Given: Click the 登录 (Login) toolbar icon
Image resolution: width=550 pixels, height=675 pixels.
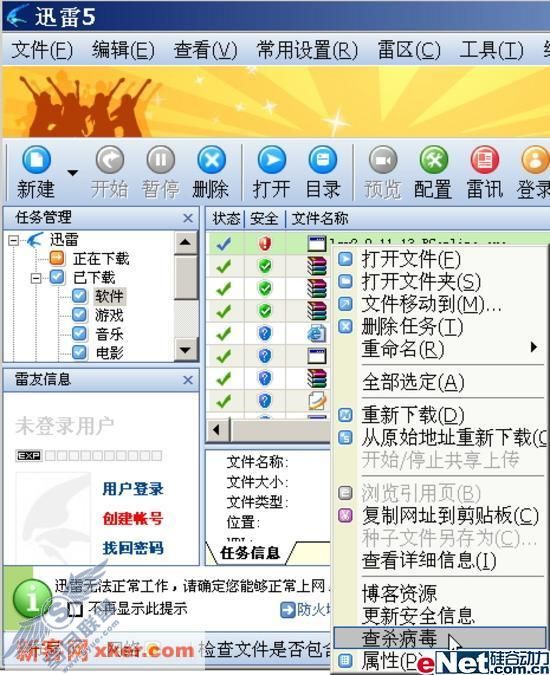Looking at the screenshot, I should [535, 160].
